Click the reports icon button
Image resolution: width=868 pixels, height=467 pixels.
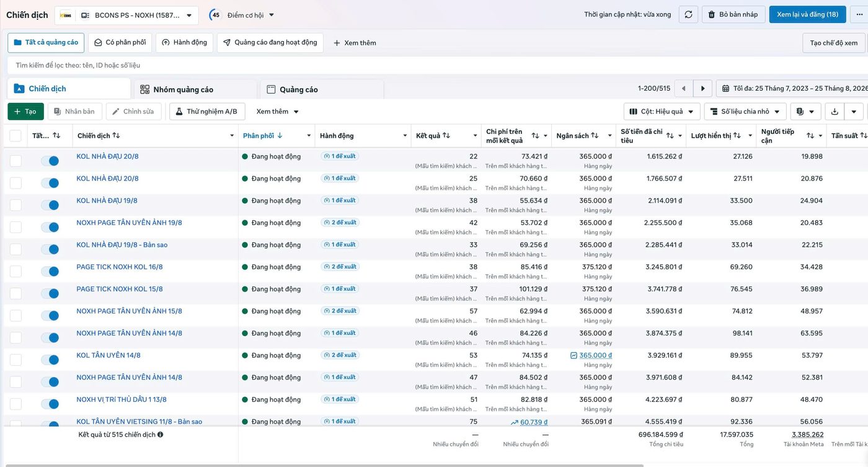pos(805,112)
